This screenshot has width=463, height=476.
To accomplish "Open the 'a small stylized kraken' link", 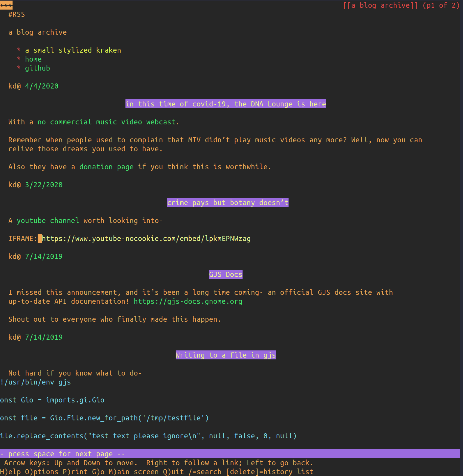I will [x=73, y=50].
